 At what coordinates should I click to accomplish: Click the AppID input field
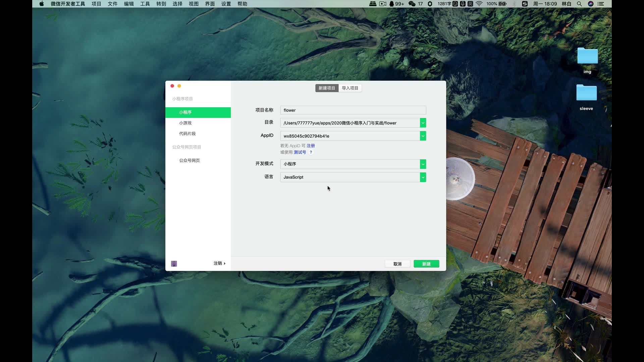350,136
